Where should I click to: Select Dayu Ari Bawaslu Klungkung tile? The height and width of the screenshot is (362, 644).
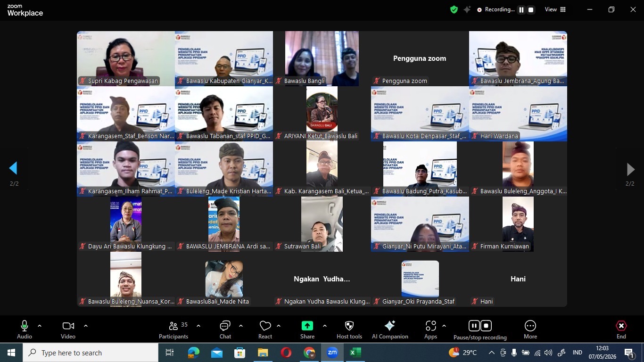click(126, 224)
